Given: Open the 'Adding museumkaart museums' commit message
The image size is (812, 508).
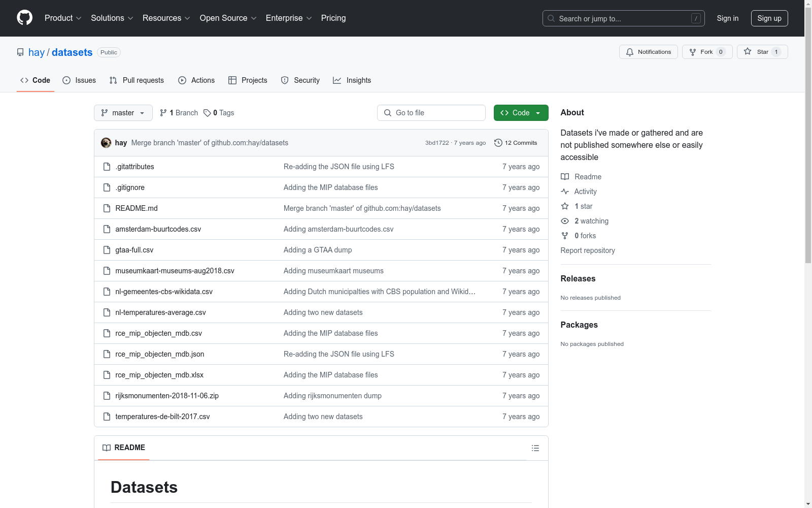Looking at the screenshot, I should click(333, 271).
